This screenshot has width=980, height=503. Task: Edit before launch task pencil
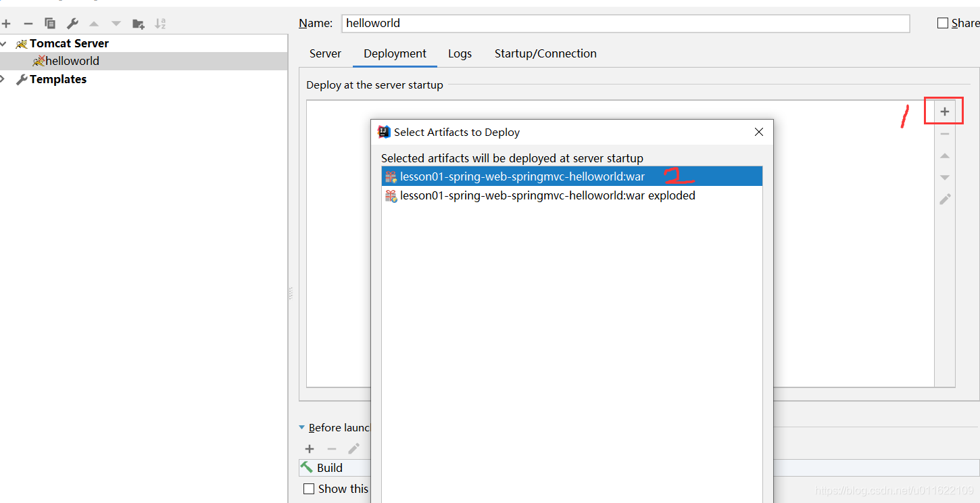click(x=353, y=449)
